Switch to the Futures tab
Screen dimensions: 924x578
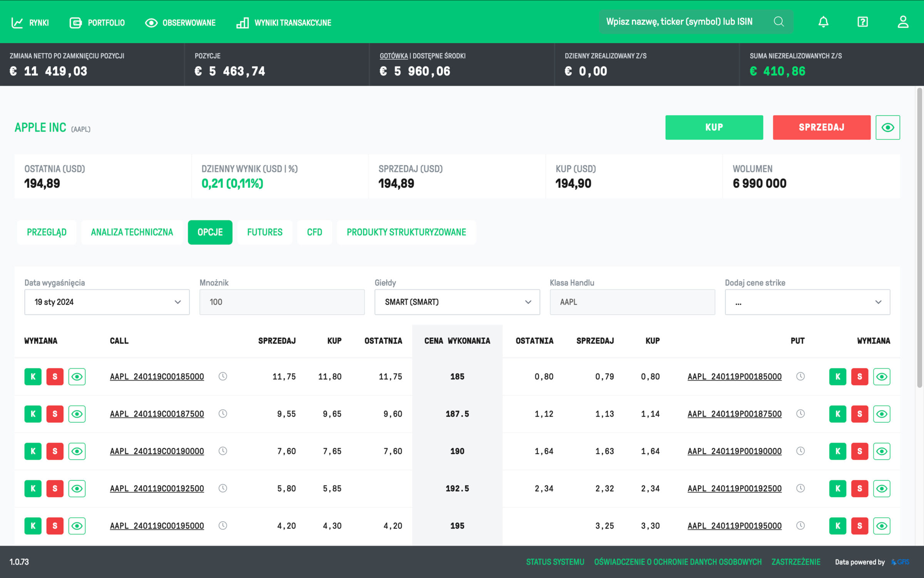(x=265, y=232)
